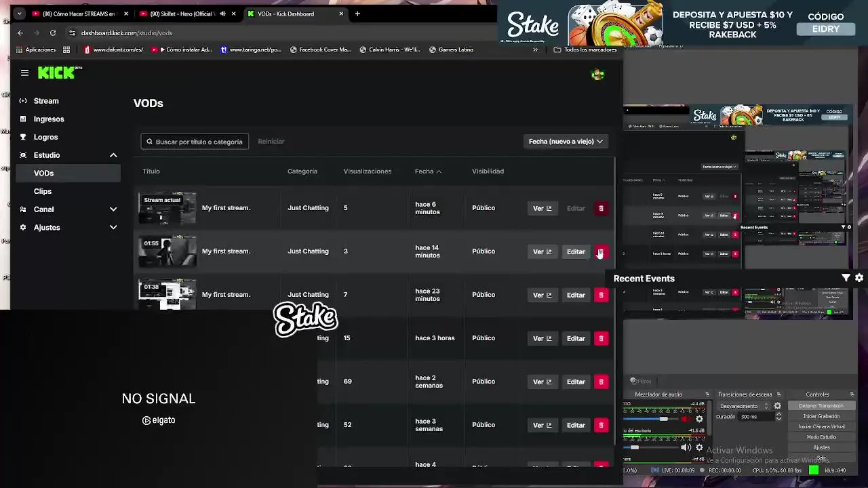Screen dimensions: 868x488
Task: Open the Facebook Cover Ma... bookmark
Action: [x=320, y=49]
